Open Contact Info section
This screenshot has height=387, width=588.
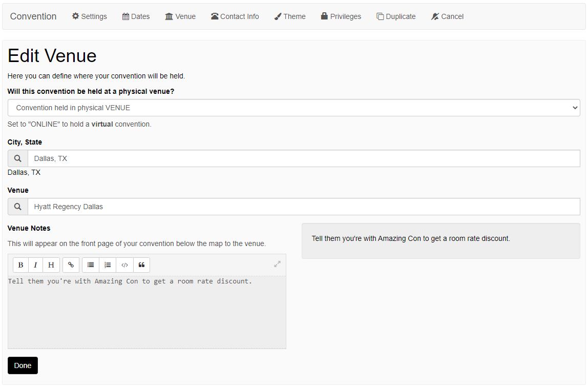coord(235,16)
